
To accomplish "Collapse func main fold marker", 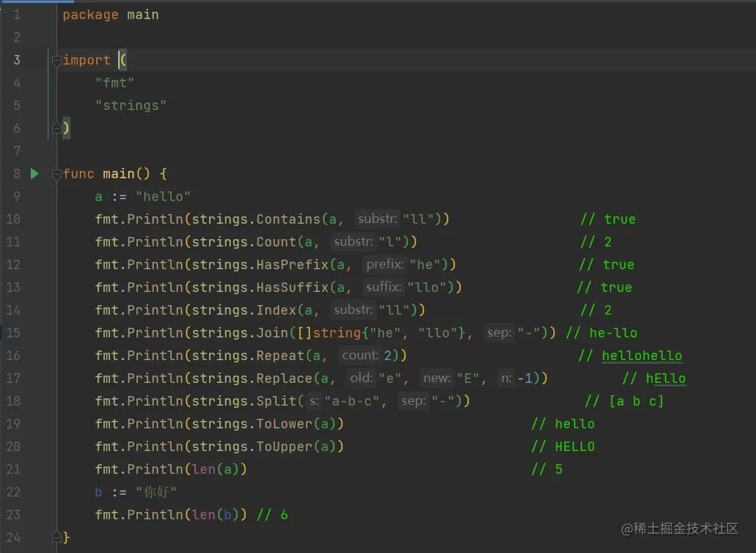I will tap(57, 175).
